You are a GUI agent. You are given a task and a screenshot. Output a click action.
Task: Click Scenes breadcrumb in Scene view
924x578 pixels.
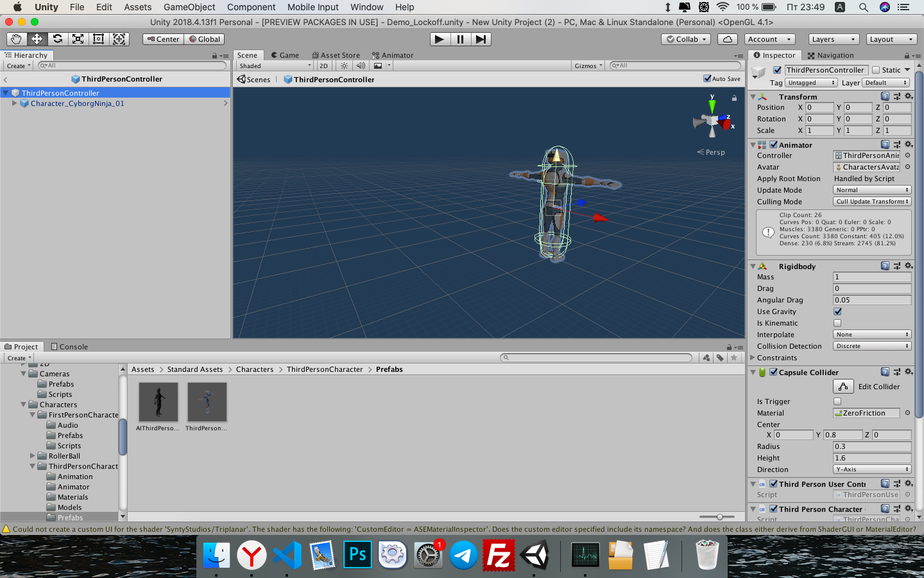click(254, 80)
